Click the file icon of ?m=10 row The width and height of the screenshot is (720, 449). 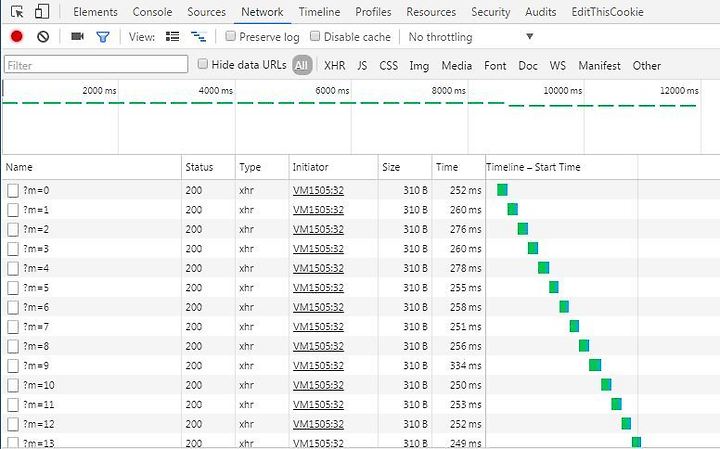click(13, 385)
